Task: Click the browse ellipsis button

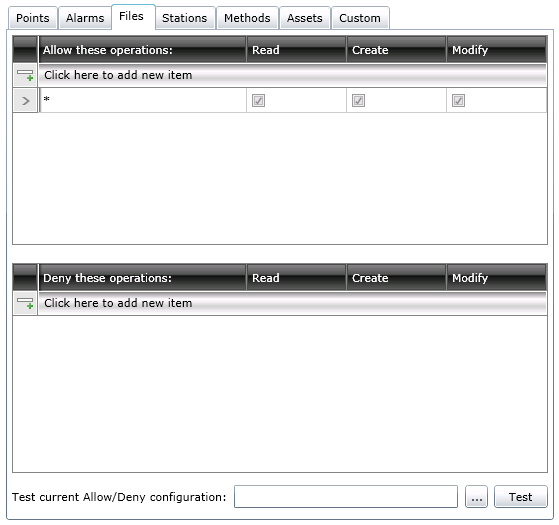Action: pos(476,496)
